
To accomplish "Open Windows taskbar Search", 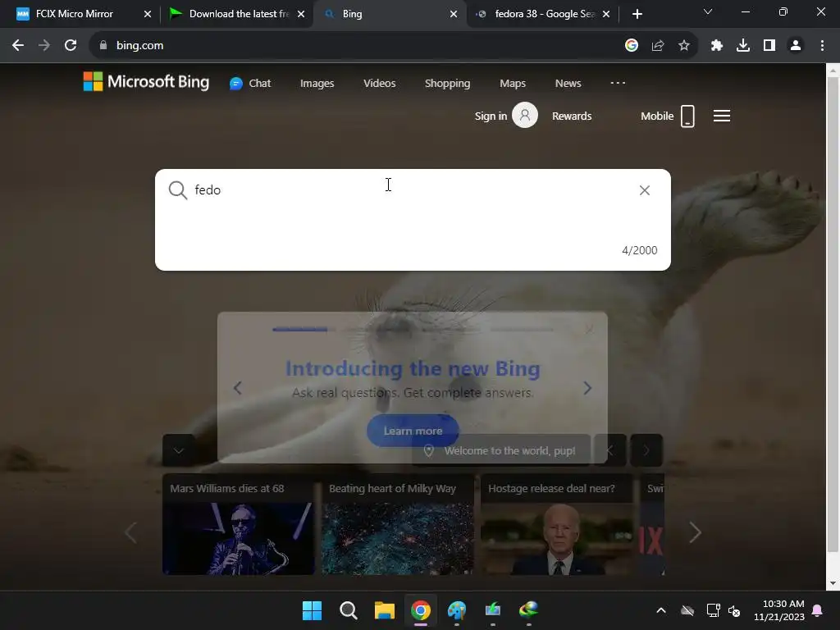I will pyautogui.click(x=348, y=610).
